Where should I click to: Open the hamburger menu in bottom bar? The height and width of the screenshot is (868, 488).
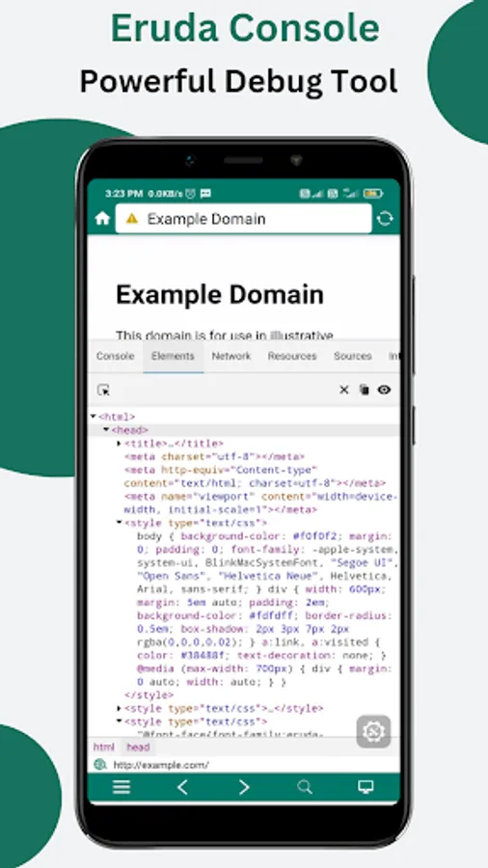coord(122,787)
